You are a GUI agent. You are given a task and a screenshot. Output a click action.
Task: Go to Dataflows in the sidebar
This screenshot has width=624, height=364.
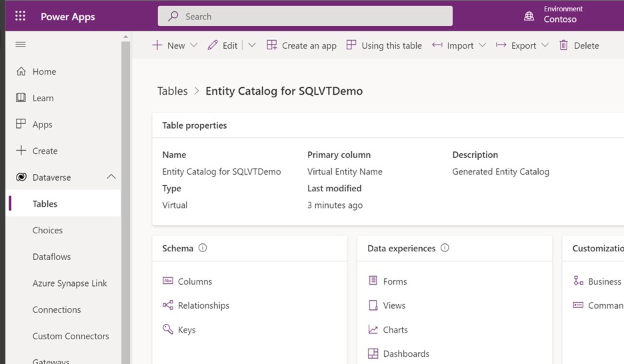[x=51, y=257]
